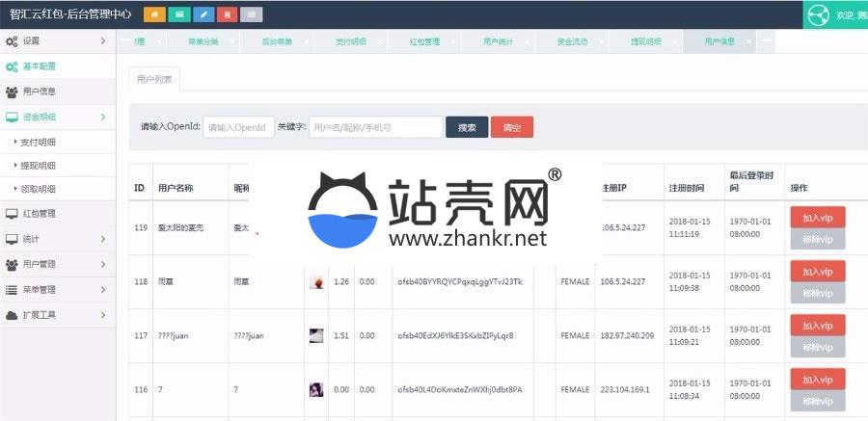Open 红包管理 in the sidebar
The image size is (868, 421).
39,214
